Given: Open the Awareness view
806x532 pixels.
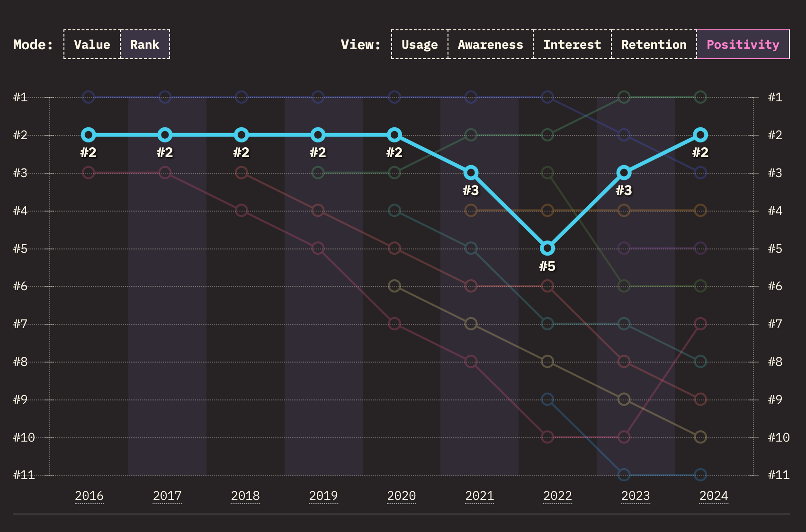Looking at the screenshot, I should click(490, 44).
